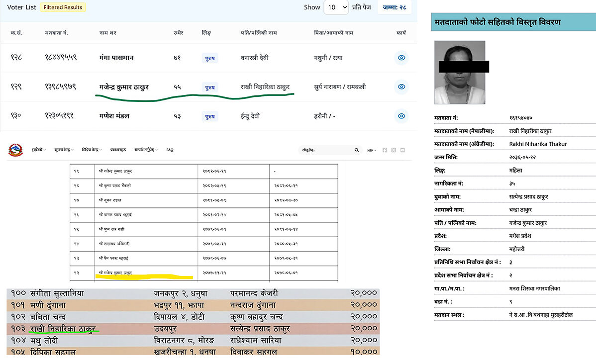Open the FAQ menu item
The height and width of the screenshot is (364, 596).
point(170,150)
